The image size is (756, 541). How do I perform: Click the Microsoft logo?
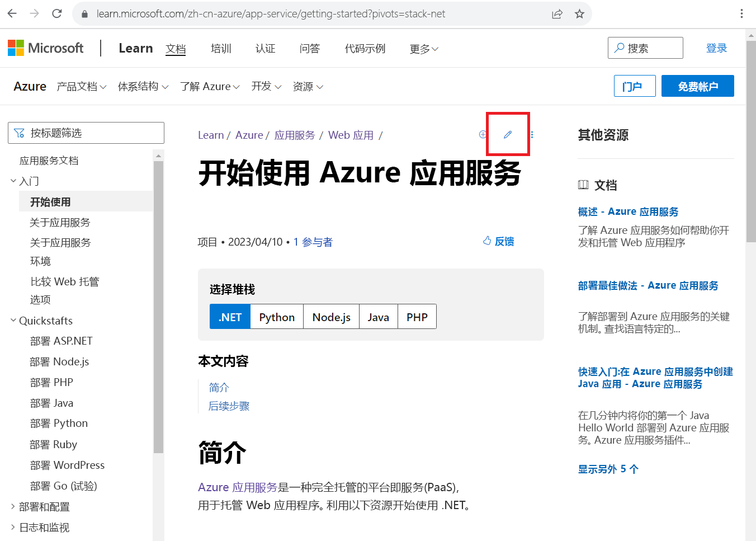pos(46,48)
